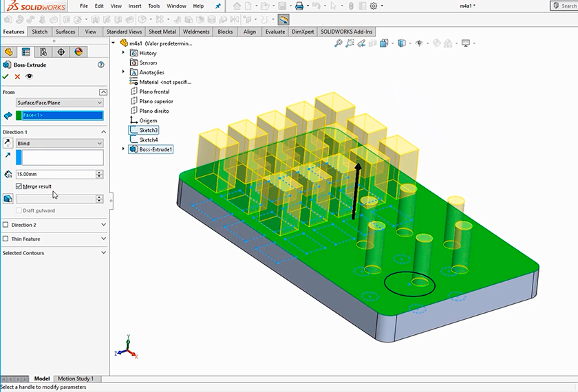The image size is (578, 392).
Task: Click the Print icon in top toolbar
Action: click(x=299, y=6)
